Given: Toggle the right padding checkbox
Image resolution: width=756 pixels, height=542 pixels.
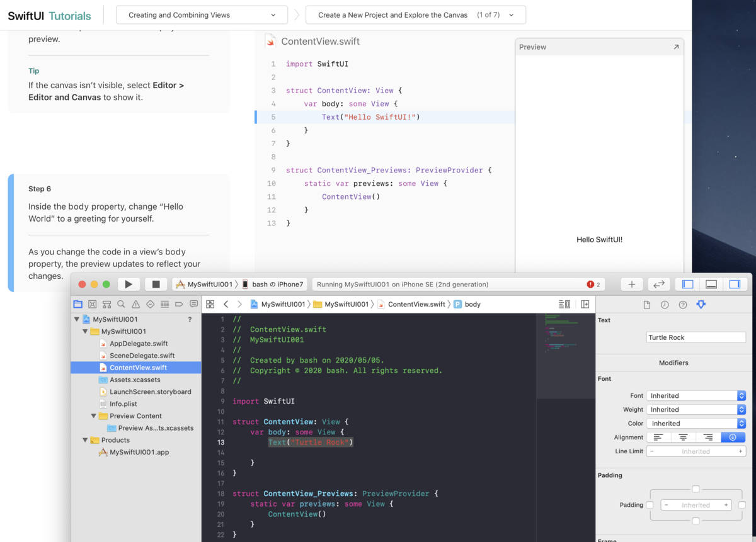Looking at the screenshot, I should pos(742,505).
